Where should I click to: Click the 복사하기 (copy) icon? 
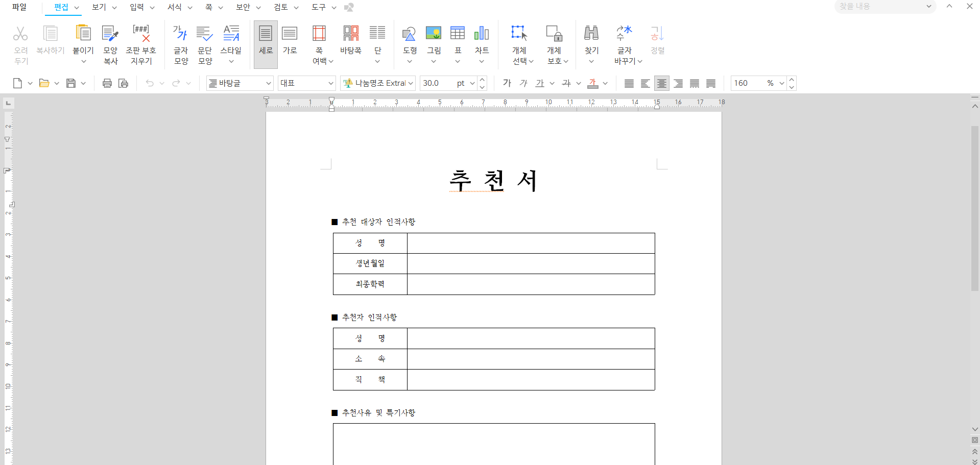[50, 34]
